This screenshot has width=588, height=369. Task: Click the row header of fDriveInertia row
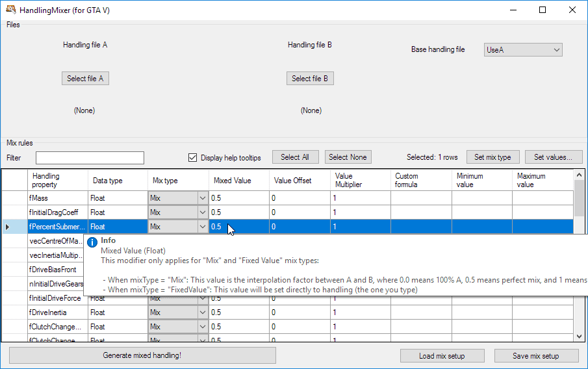click(15, 312)
